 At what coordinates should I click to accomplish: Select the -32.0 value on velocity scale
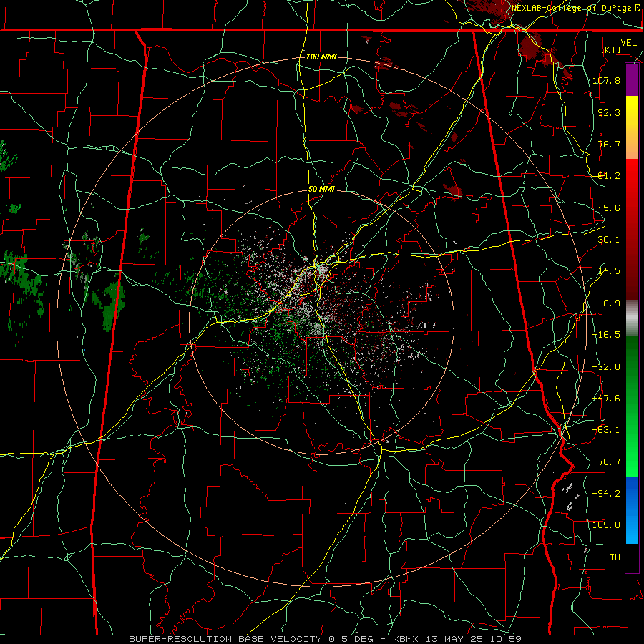pos(606,367)
